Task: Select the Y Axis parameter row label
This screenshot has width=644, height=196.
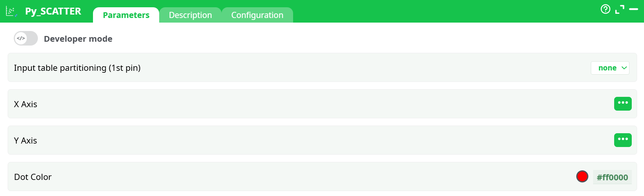Action: pyautogui.click(x=26, y=140)
